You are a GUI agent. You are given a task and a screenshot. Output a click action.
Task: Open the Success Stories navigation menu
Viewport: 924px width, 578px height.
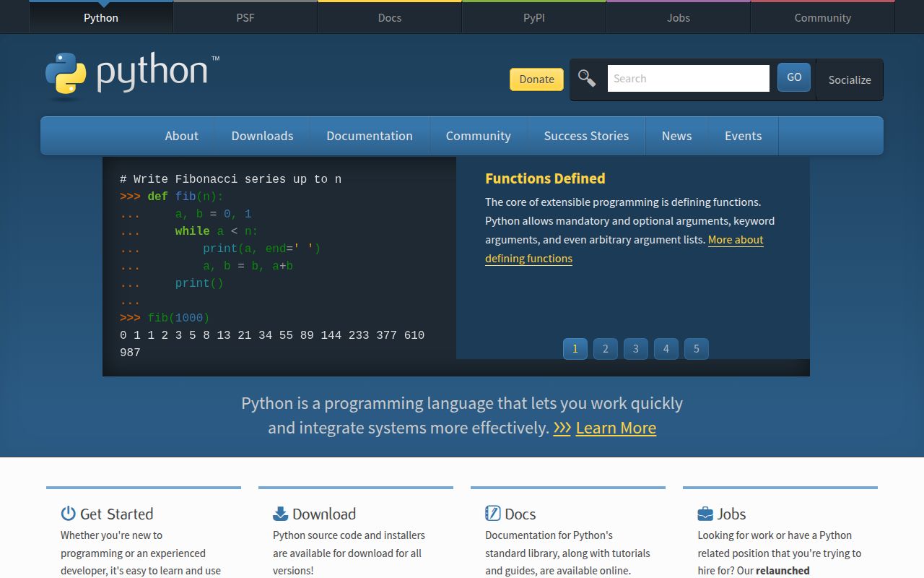(586, 136)
